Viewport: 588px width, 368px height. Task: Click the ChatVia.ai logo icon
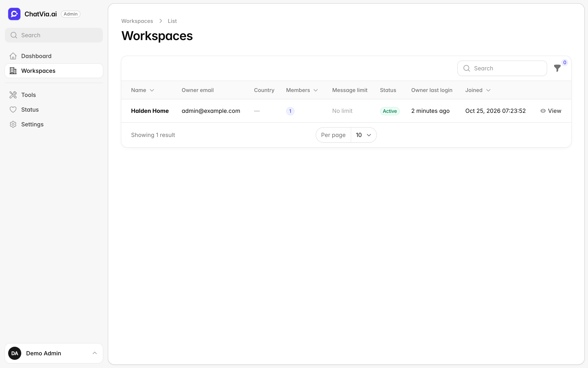click(14, 14)
